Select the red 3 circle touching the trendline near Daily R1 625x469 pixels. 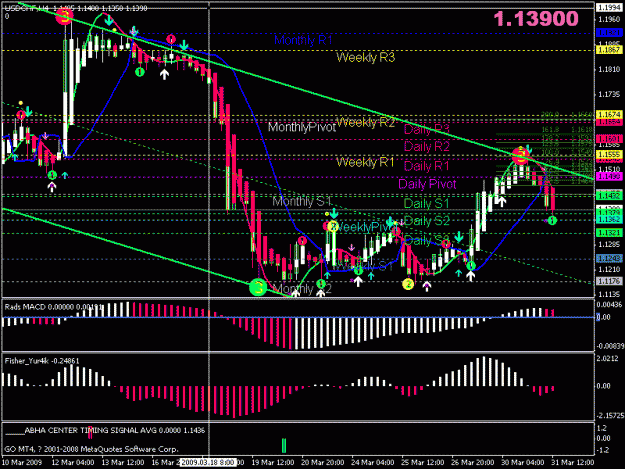coord(521,156)
